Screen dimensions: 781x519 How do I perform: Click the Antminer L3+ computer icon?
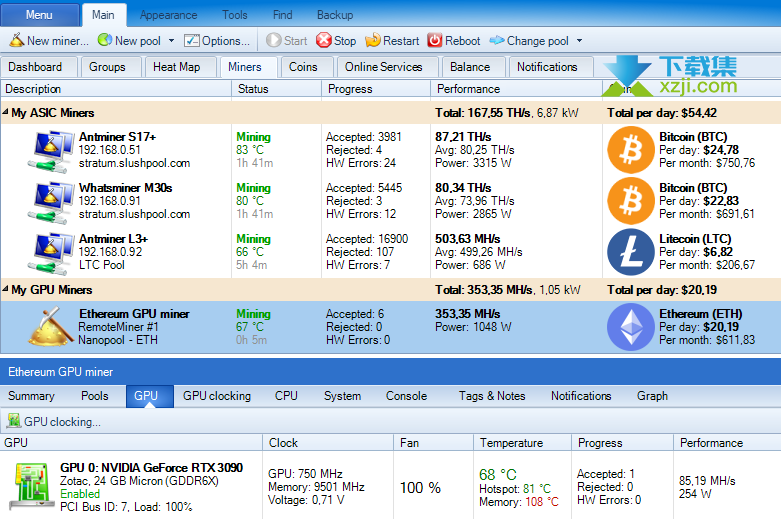point(50,253)
